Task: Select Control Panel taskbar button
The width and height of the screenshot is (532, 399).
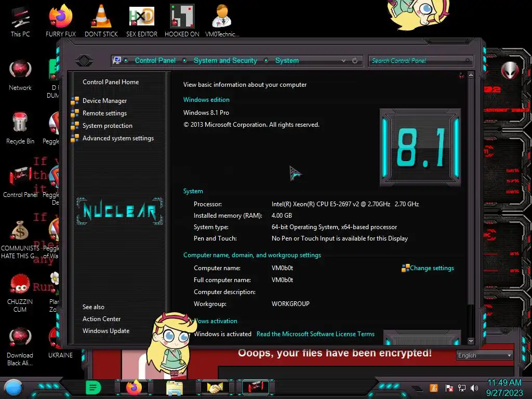Action: pos(256,388)
